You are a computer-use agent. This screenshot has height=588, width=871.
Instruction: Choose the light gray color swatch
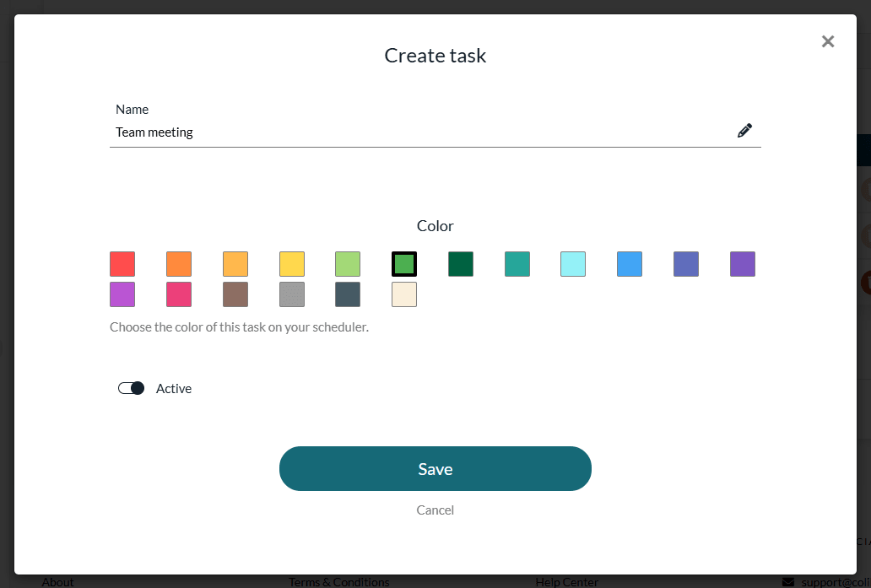[292, 294]
